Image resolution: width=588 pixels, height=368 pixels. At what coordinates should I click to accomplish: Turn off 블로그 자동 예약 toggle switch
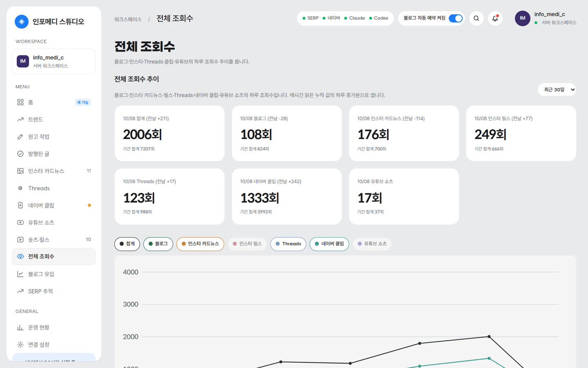click(455, 18)
